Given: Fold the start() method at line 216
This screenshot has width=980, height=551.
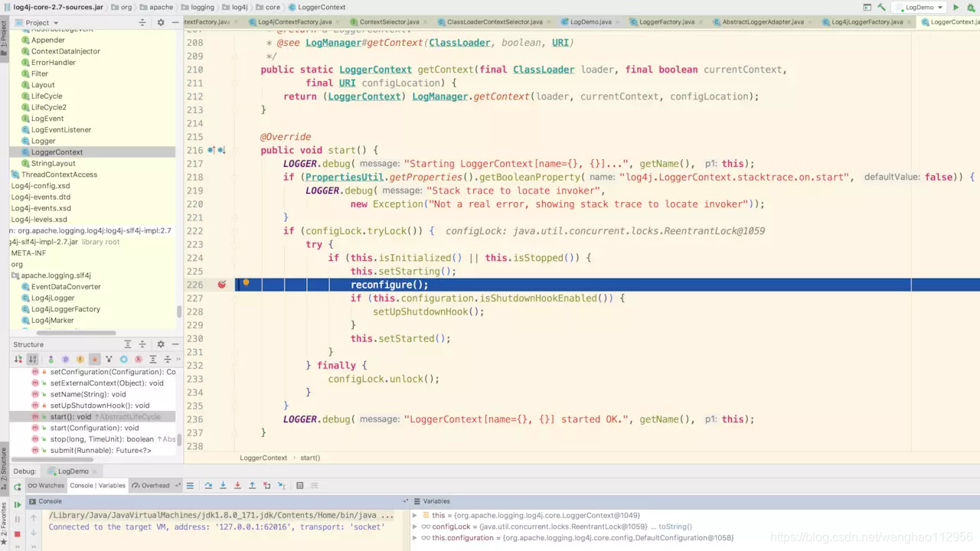Looking at the screenshot, I should 235,150.
